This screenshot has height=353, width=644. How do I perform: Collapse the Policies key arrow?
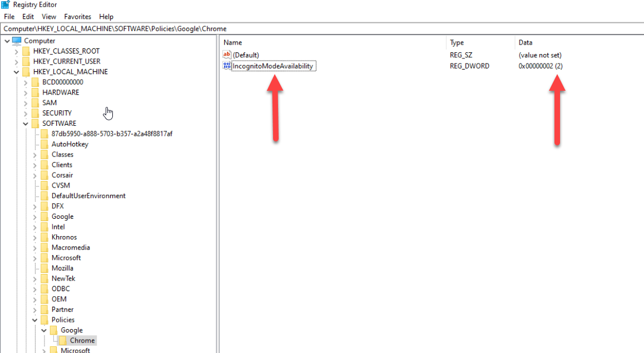[x=35, y=320]
